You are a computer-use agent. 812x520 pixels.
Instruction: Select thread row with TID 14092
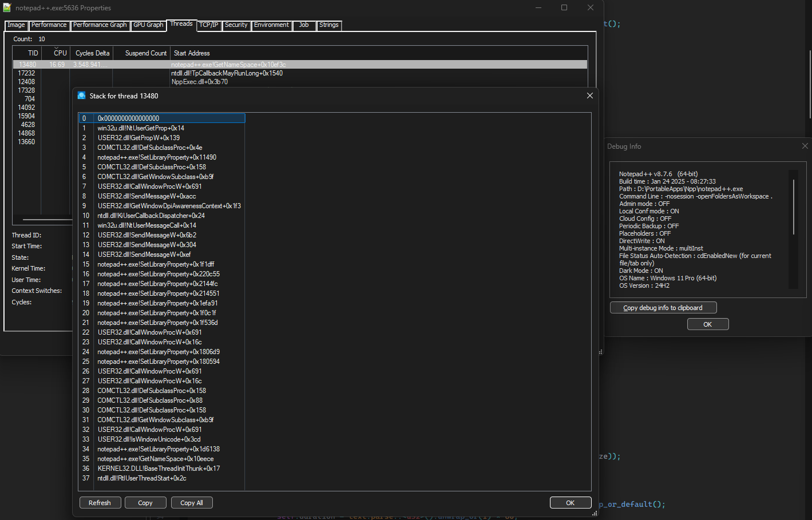point(26,108)
